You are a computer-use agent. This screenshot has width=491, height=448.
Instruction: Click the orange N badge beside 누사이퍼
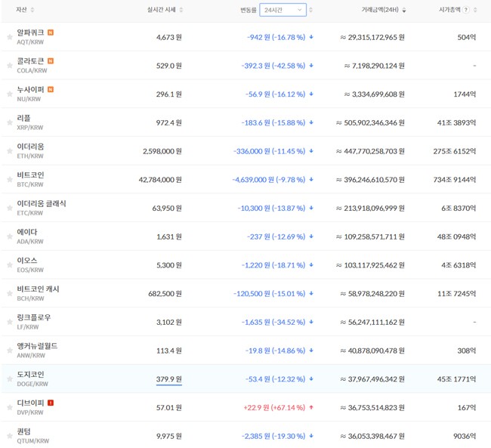pos(51,89)
